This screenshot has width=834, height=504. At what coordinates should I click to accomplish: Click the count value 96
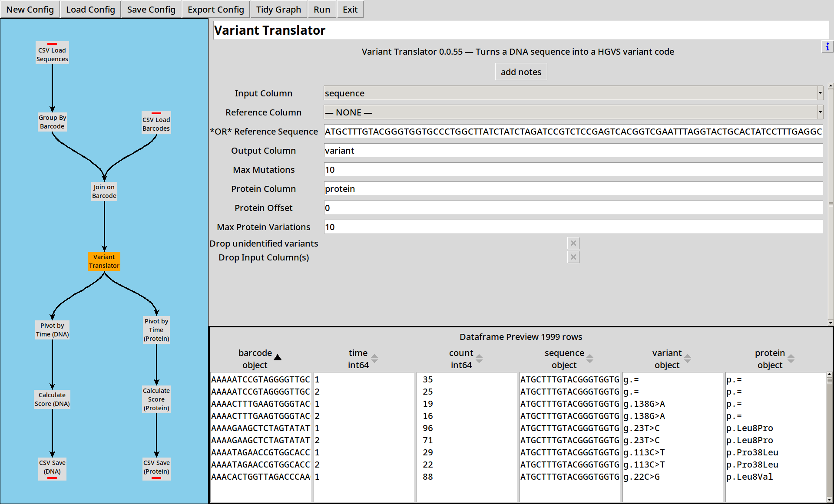click(x=428, y=428)
